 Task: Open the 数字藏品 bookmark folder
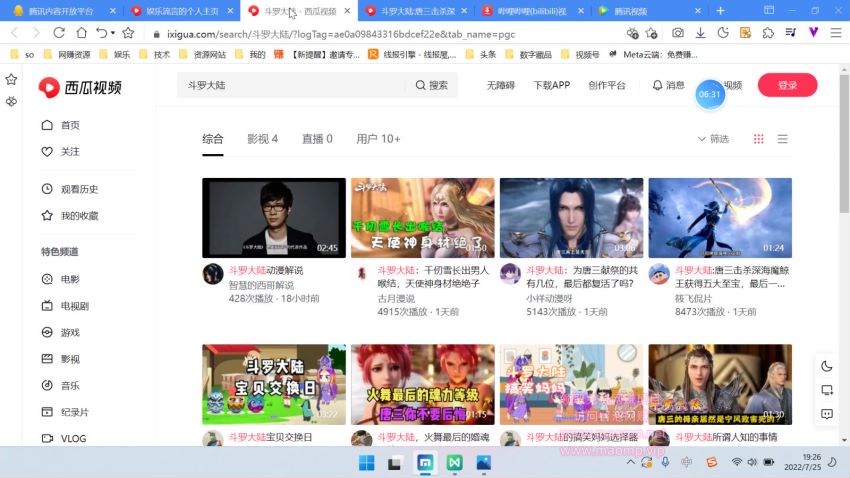(x=529, y=54)
